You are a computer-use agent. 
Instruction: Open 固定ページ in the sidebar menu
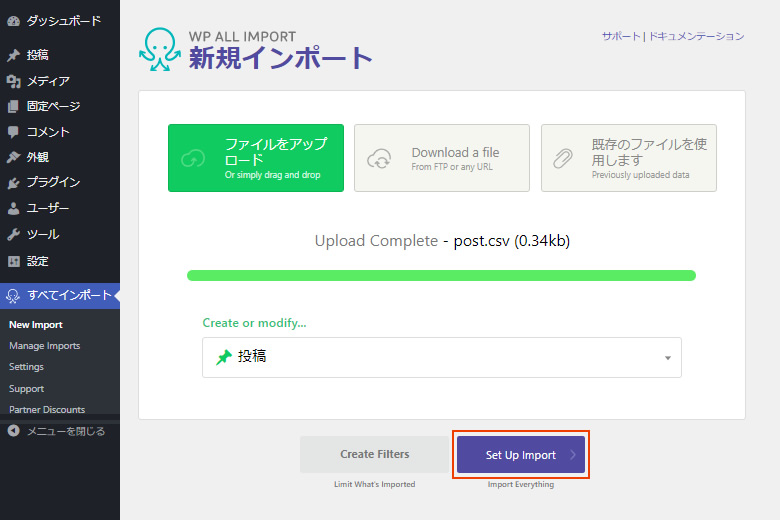[x=53, y=106]
